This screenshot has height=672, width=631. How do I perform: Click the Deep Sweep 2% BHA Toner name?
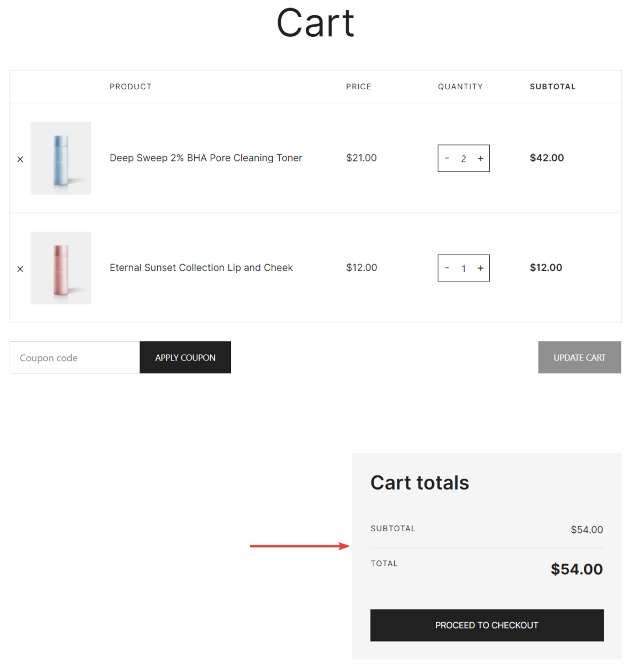tap(206, 158)
